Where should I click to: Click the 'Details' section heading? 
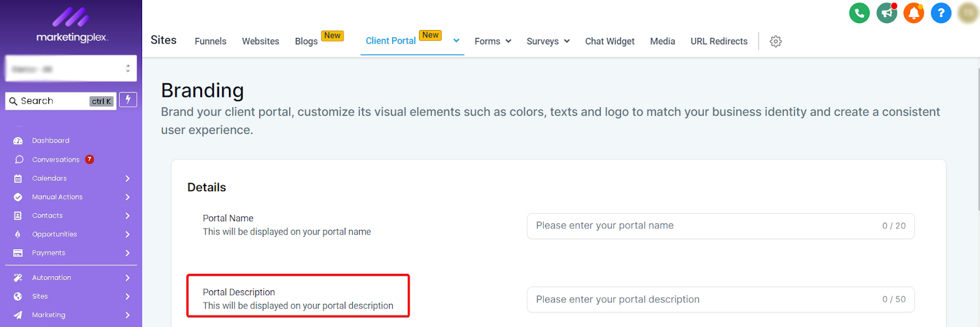pyautogui.click(x=206, y=187)
